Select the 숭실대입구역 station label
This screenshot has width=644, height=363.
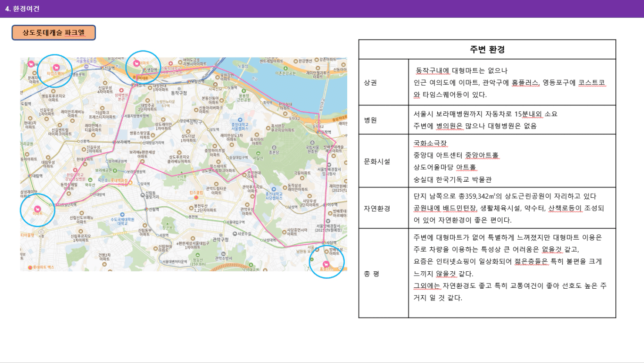(x=239, y=157)
